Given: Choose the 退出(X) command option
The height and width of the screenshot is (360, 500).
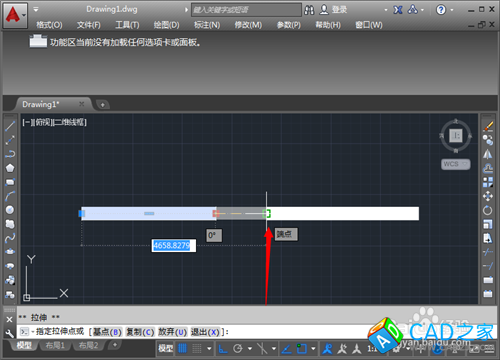Looking at the screenshot, I should click(205, 332).
